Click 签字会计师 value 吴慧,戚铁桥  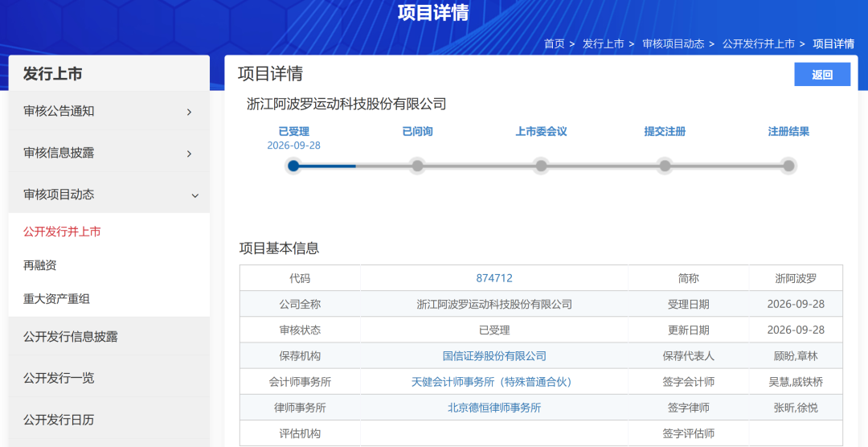(x=796, y=382)
